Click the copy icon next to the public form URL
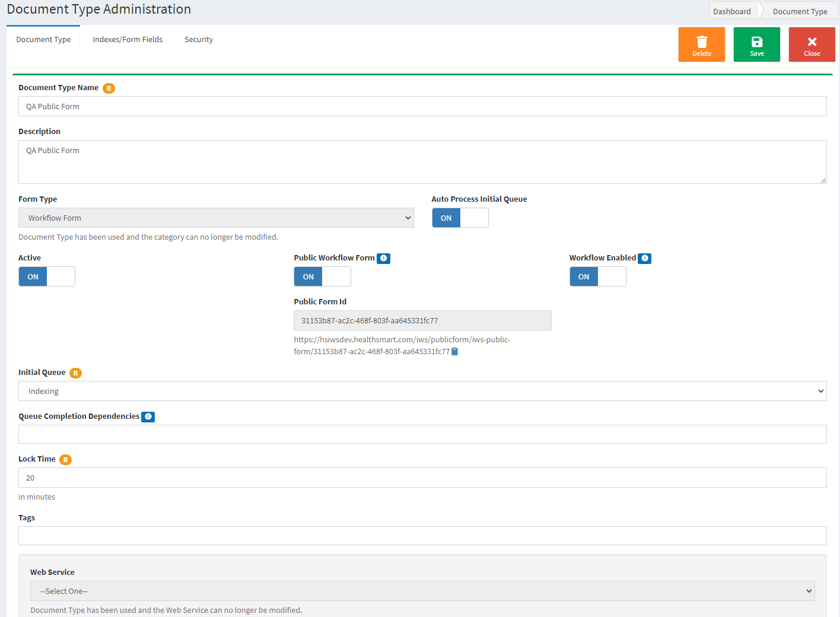The image size is (840, 617). tap(454, 351)
